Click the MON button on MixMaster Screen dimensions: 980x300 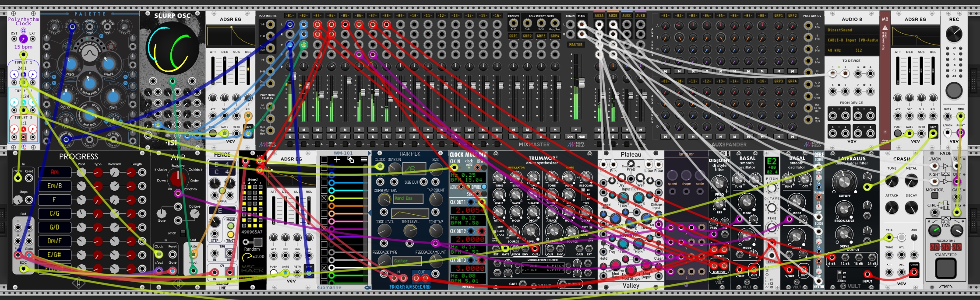point(582,136)
